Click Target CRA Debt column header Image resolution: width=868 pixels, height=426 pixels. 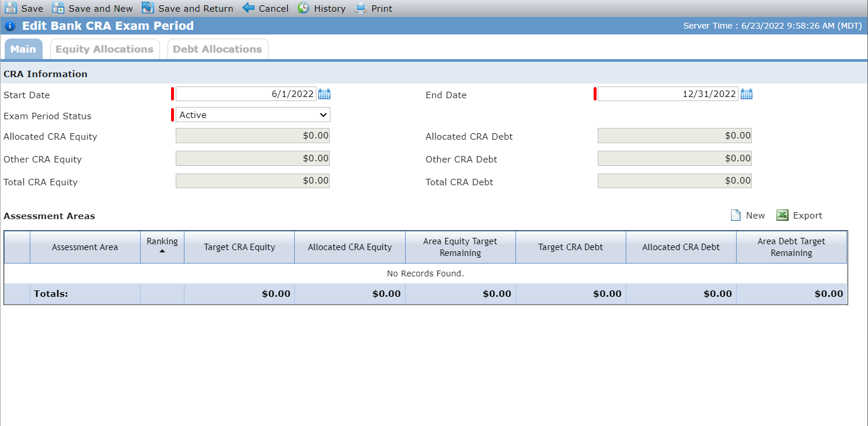(x=570, y=247)
